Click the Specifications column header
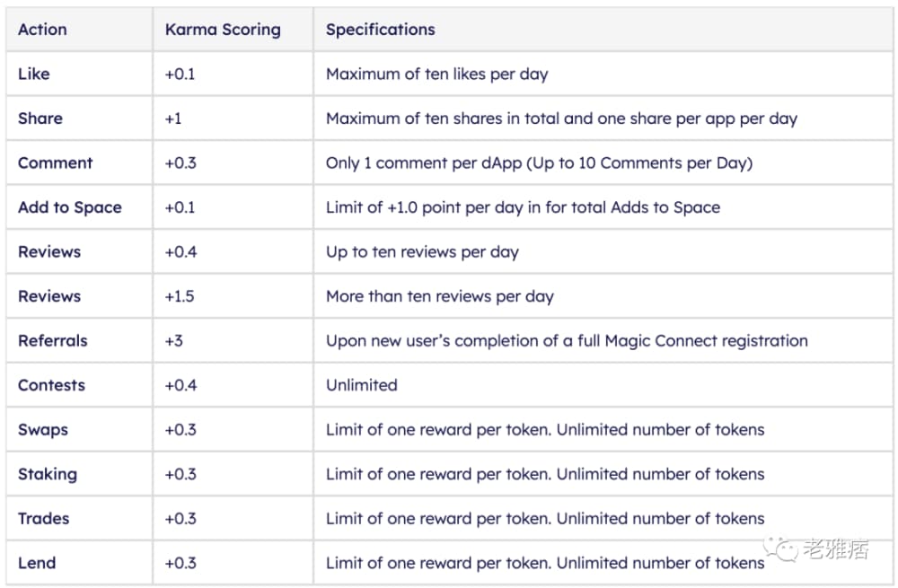The image size is (898, 588). pos(380,30)
